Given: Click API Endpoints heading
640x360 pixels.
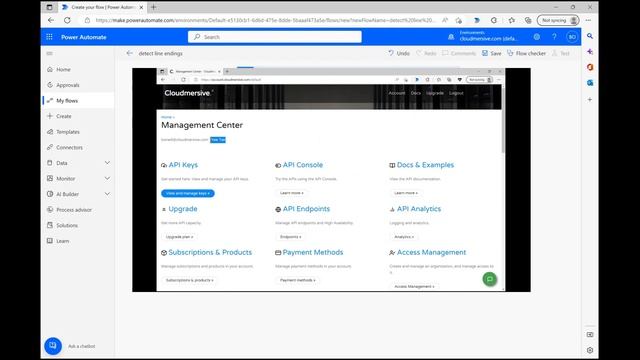Looking at the screenshot, I should point(306,209).
